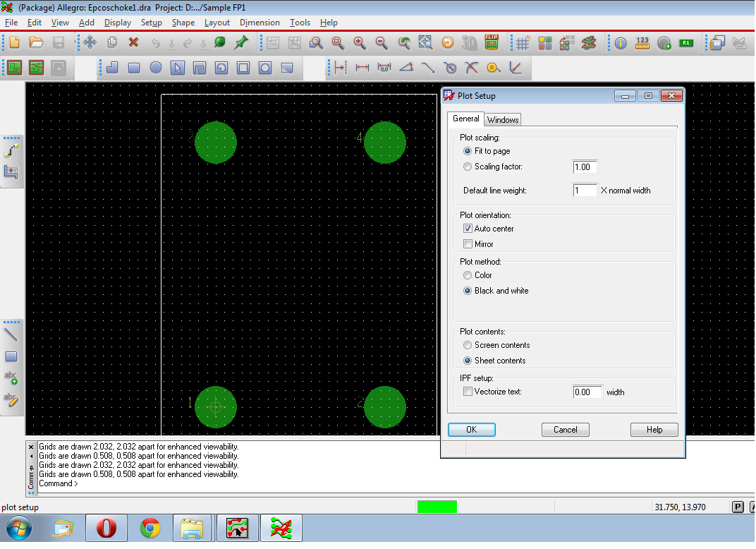
Task: Close the command console with X
Action: tap(31, 447)
